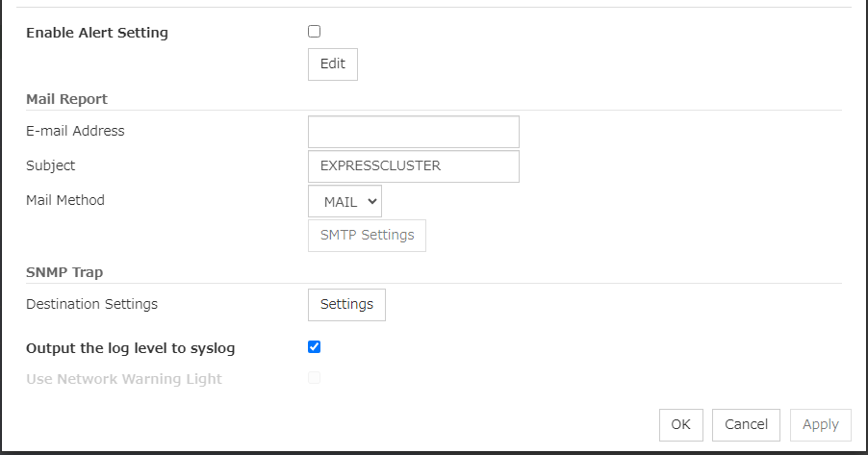This screenshot has height=455, width=868.
Task: Click the Destination Settings label
Action: click(x=91, y=304)
